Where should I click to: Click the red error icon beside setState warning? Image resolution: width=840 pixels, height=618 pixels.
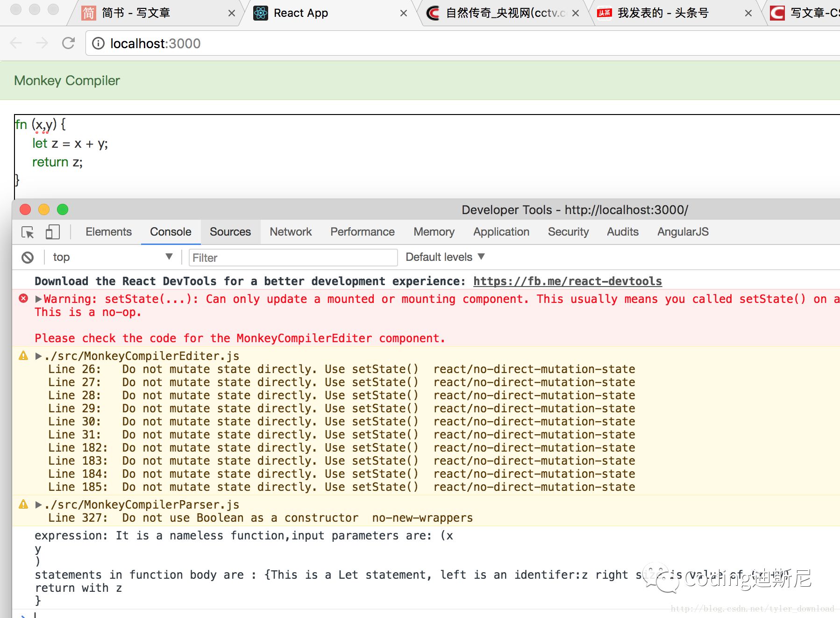[x=23, y=298]
